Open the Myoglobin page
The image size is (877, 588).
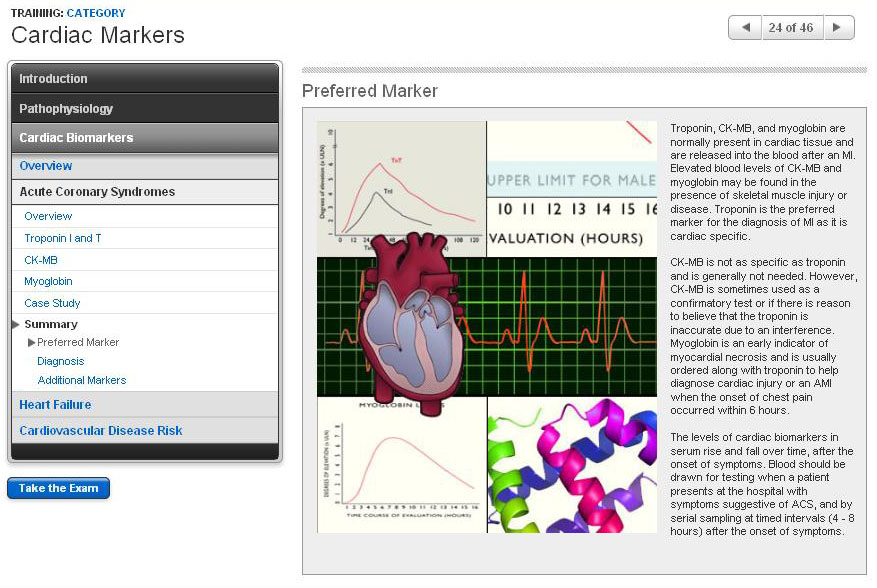48,282
